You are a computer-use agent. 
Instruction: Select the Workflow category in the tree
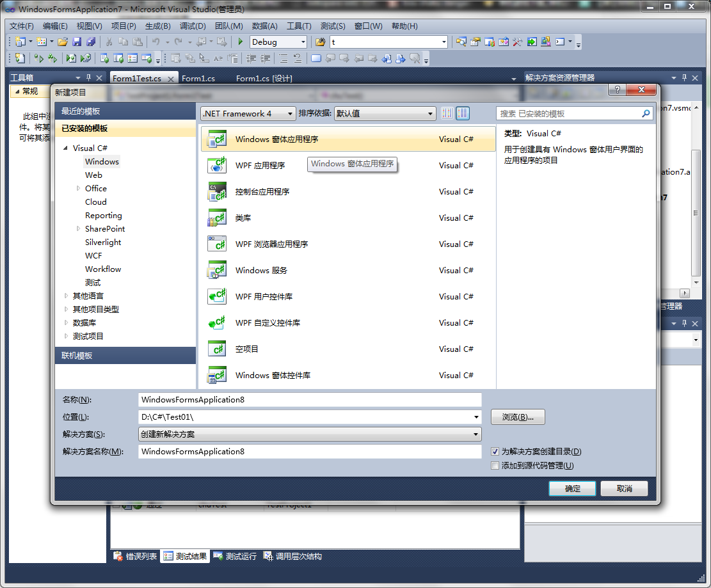point(103,269)
